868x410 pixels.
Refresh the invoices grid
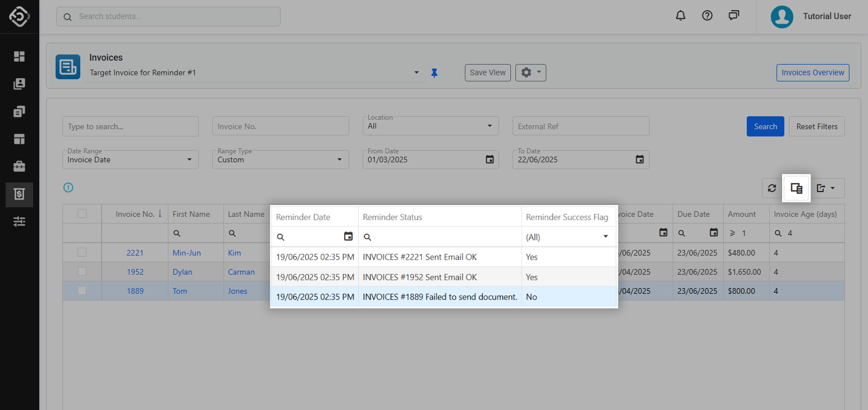tap(772, 188)
